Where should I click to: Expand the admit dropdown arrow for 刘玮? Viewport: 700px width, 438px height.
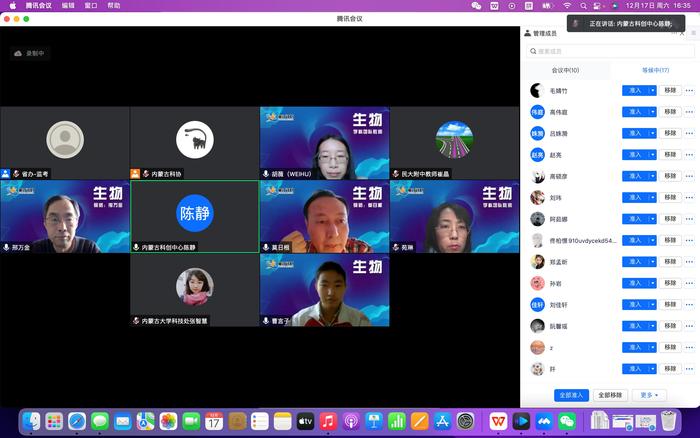click(653, 197)
